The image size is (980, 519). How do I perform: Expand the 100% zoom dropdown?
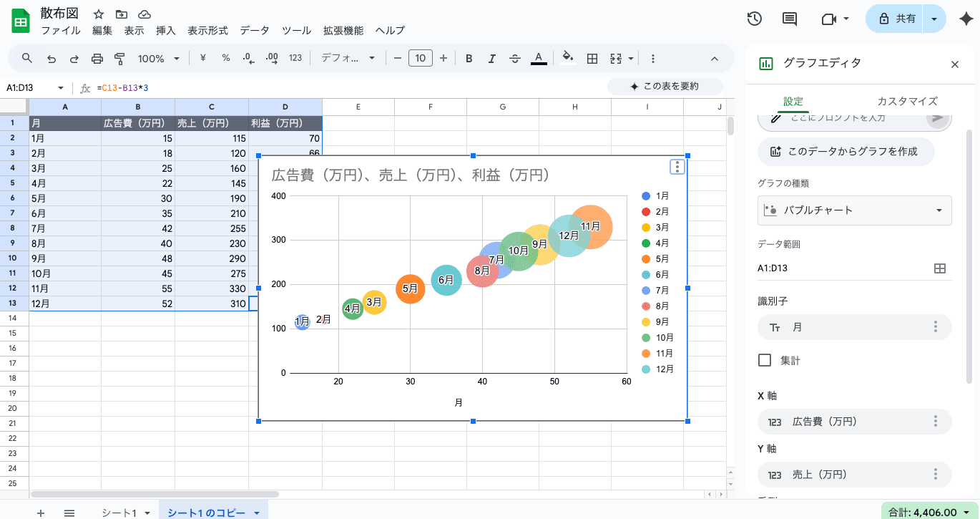[158, 59]
